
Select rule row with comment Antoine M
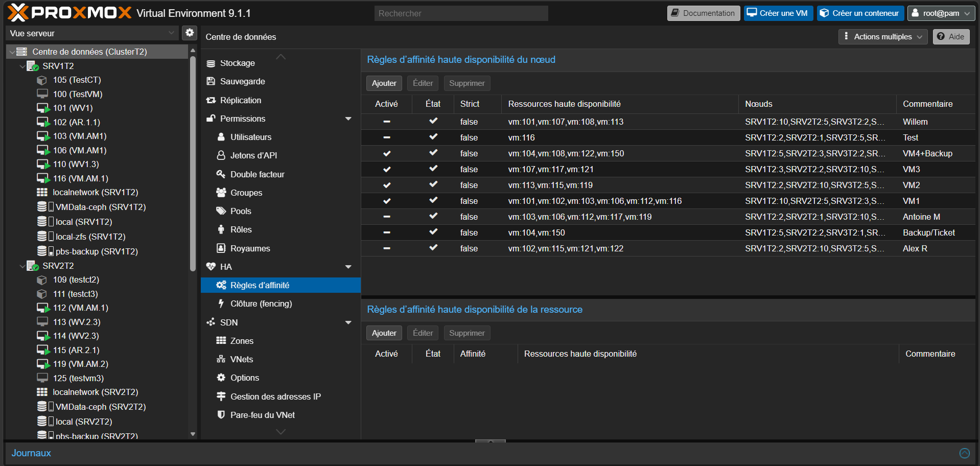point(668,217)
